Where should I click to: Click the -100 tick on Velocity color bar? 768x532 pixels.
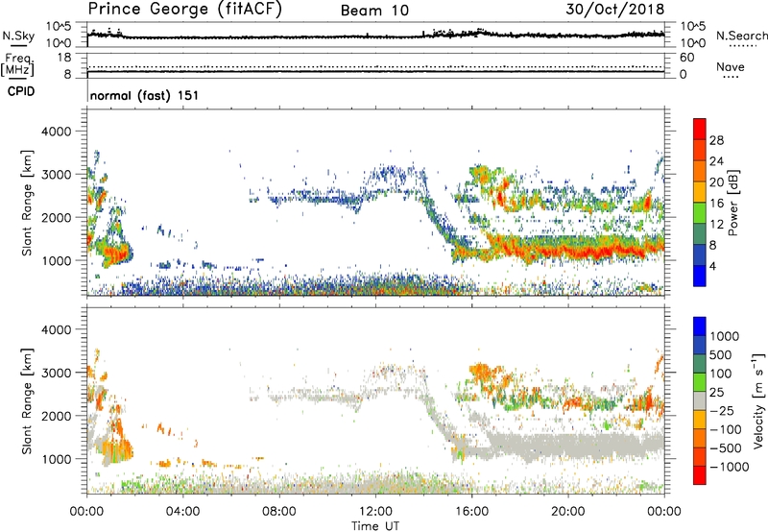[x=726, y=429]
